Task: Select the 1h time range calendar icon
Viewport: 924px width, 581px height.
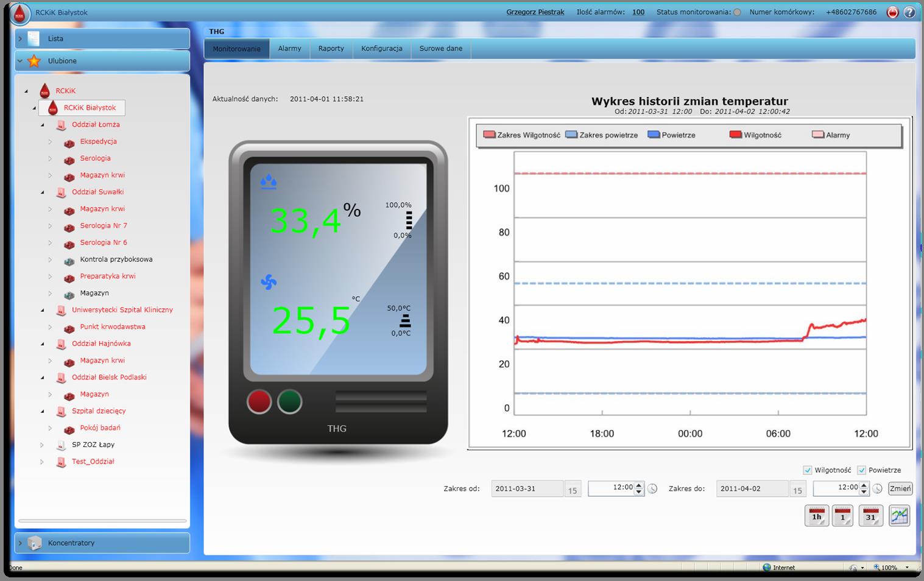Action: pos(816,515)
